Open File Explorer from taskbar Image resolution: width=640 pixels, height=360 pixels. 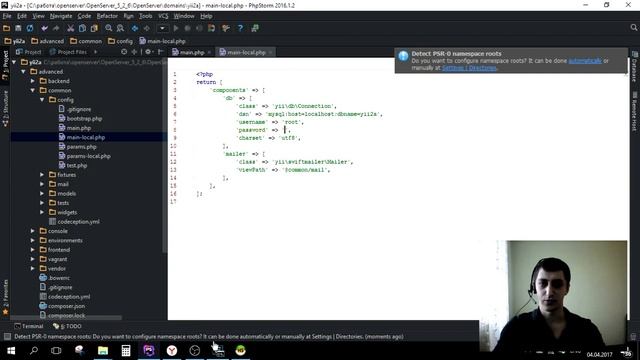(102, 350)
